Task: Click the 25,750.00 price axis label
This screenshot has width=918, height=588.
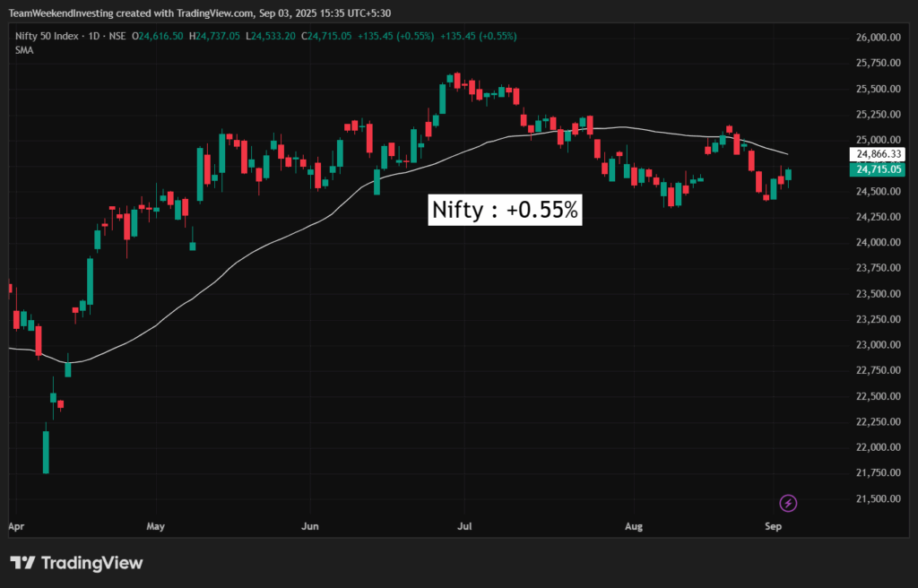Action: [x=879, y=63]
